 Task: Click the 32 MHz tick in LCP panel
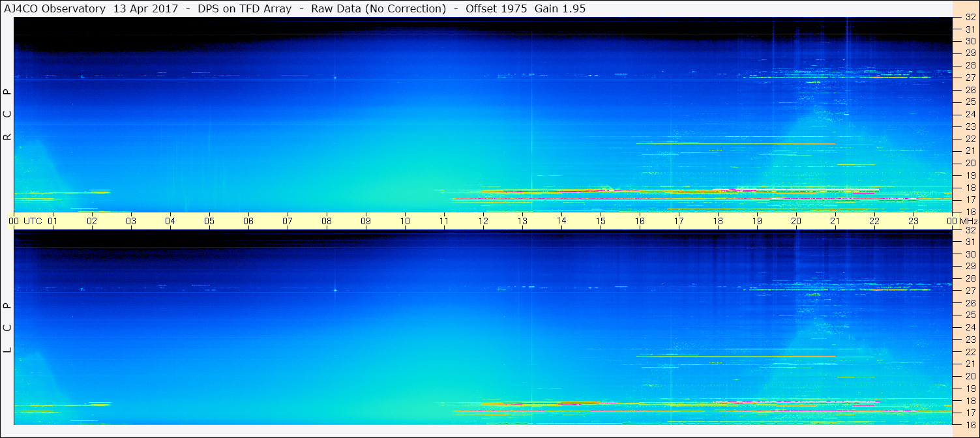(x=970, y=230)
